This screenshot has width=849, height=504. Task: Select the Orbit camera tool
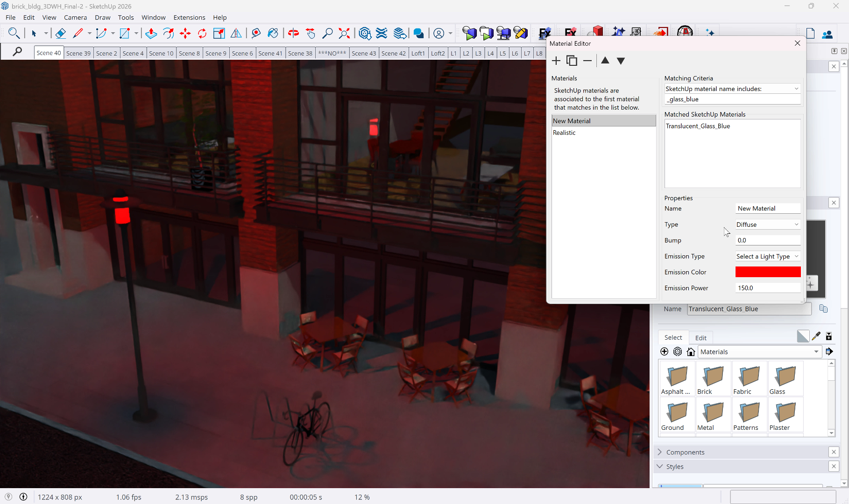[x=293, y=33]
